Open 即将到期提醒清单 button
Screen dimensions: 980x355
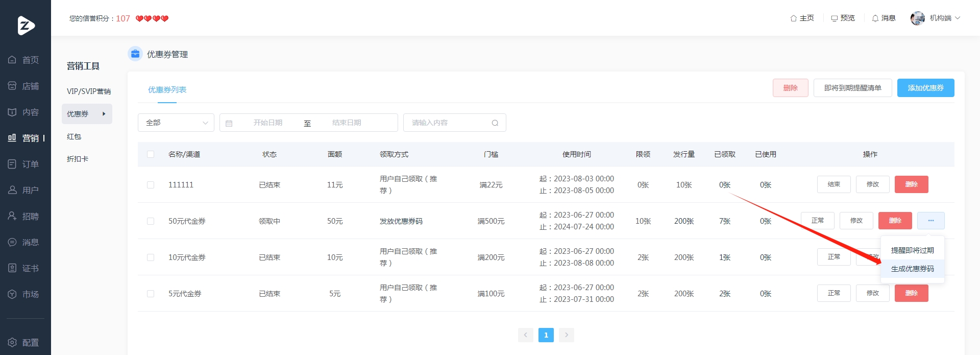point(853,88)
